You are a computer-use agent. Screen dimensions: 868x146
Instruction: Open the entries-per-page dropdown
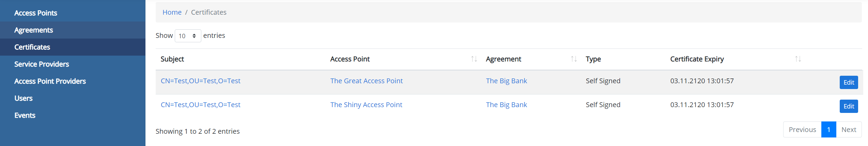[188, 36]
